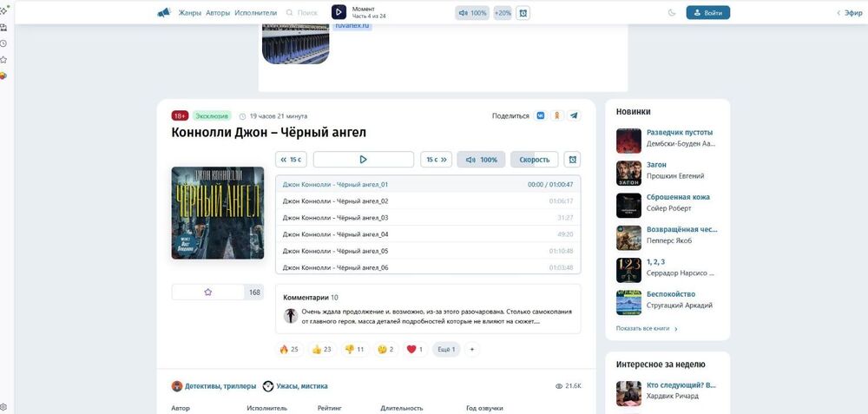This screenshot has width=868, height=414.
Task: Click the colorful ball icon in sidebar
Action: click(3, 76)
